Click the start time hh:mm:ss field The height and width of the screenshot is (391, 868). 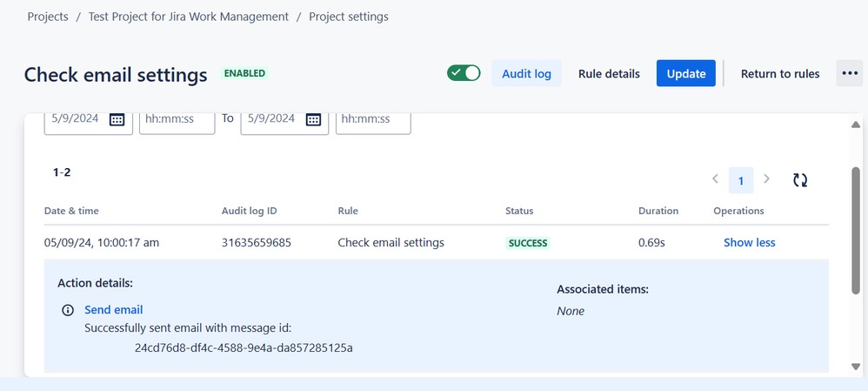point(177,123)
